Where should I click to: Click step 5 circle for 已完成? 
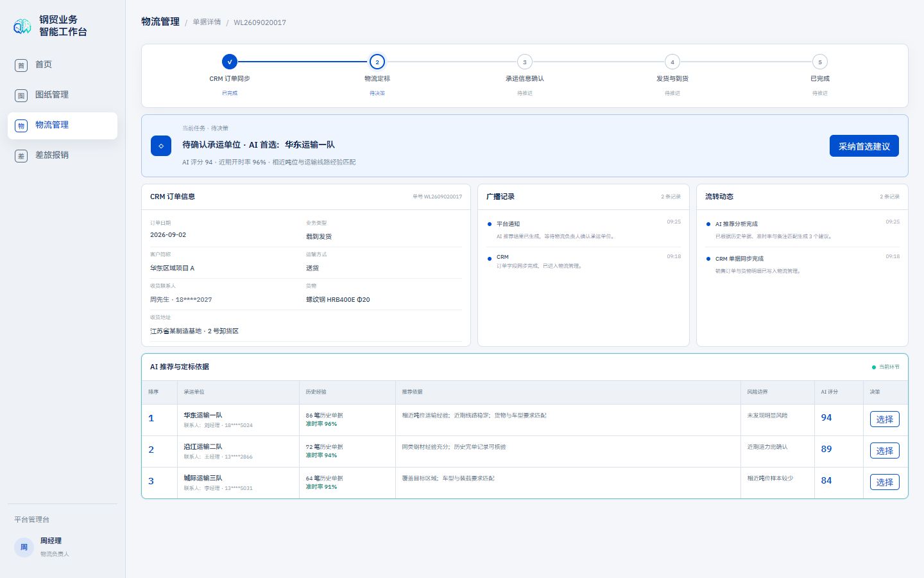[x=820, y=62]
